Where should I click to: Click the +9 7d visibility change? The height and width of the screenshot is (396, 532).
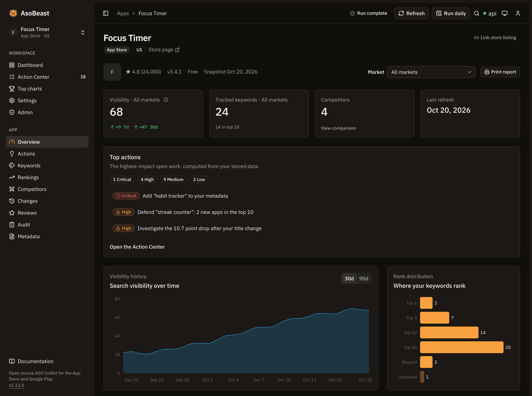point(119,127)
